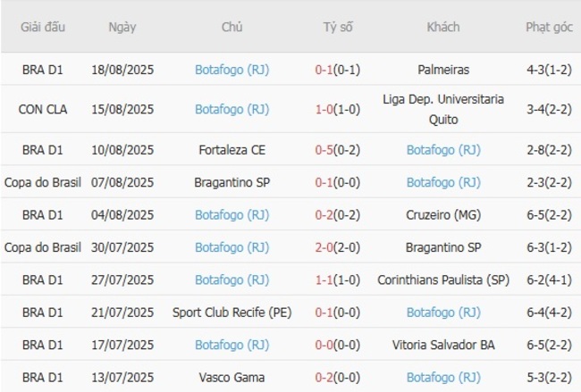
Task: Click the CON CLA league label
Action: click(x=43, y=109)
